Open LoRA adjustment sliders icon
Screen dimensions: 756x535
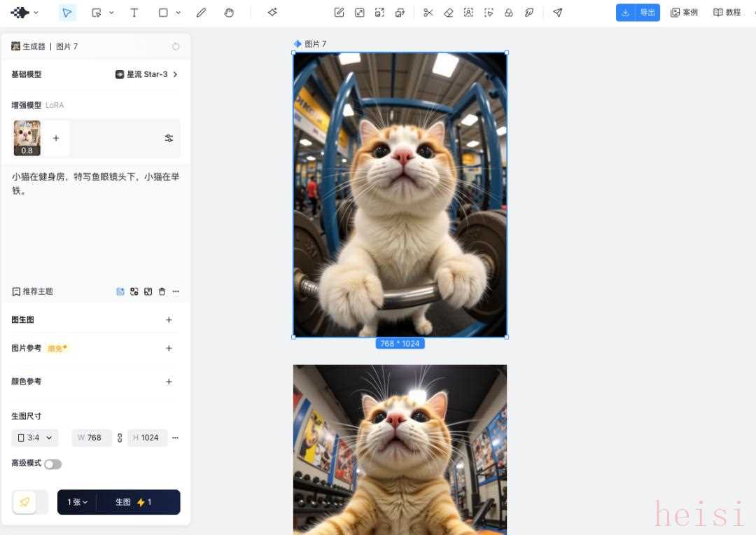click(169, 138)
